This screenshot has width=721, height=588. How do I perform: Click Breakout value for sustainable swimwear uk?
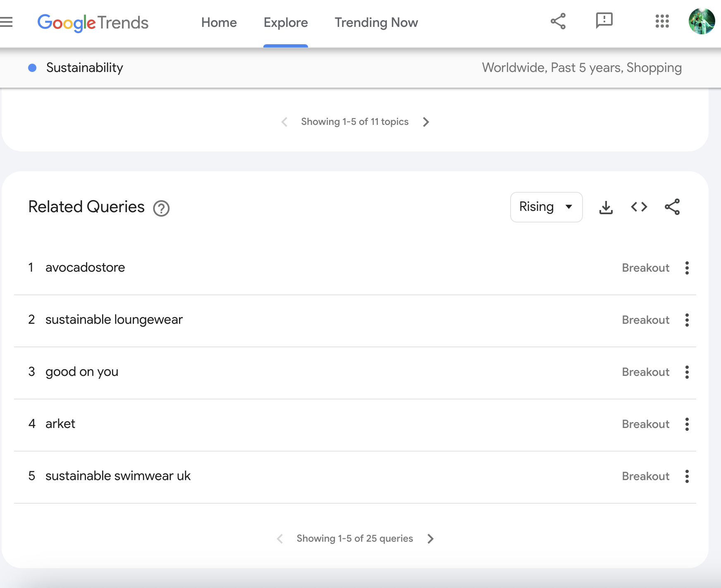click(x=646, y=476)
